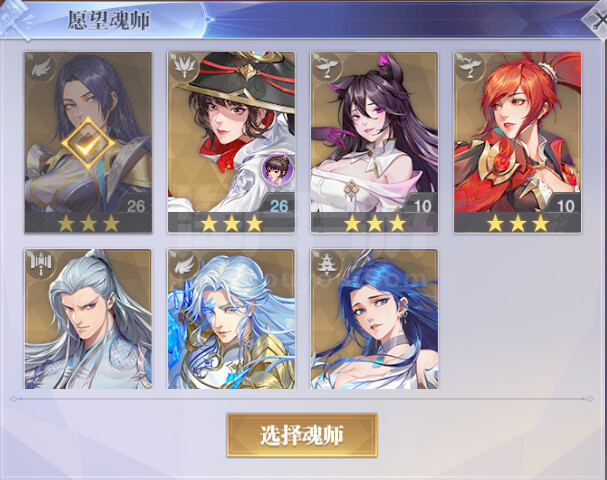
Task: Click class emblem on red-haired card
Action: click(470, 67)
